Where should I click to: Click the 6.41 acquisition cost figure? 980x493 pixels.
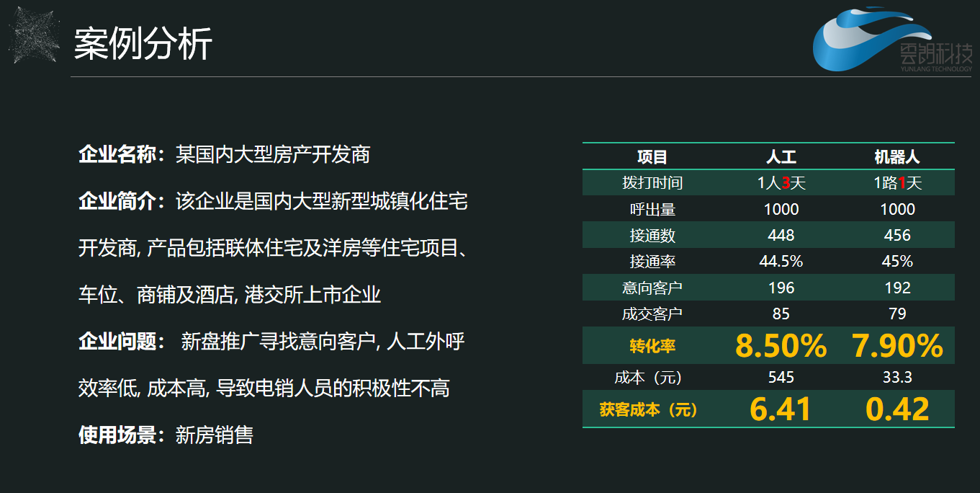click(781, 409)
